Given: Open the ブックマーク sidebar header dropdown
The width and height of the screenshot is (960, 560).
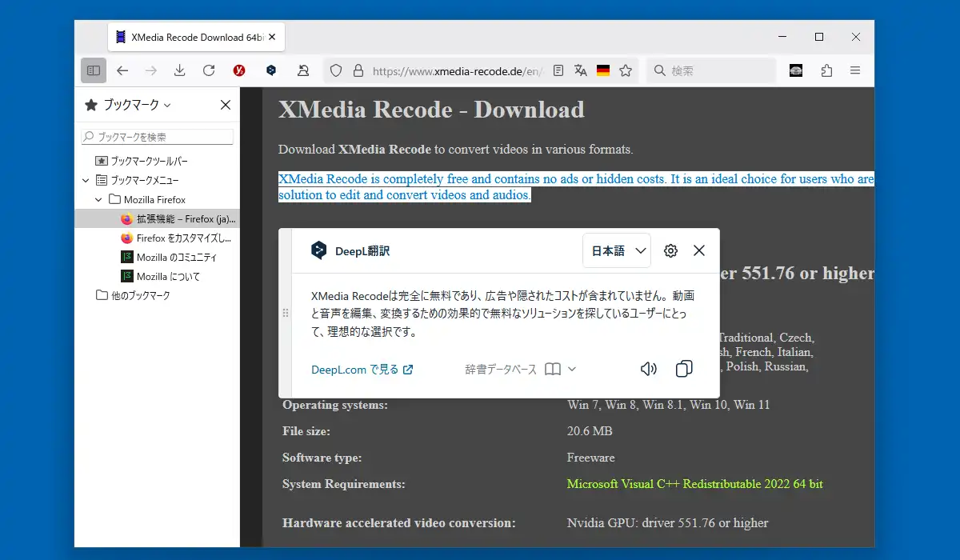Looking at the screenshot, I should click(128, 105).
